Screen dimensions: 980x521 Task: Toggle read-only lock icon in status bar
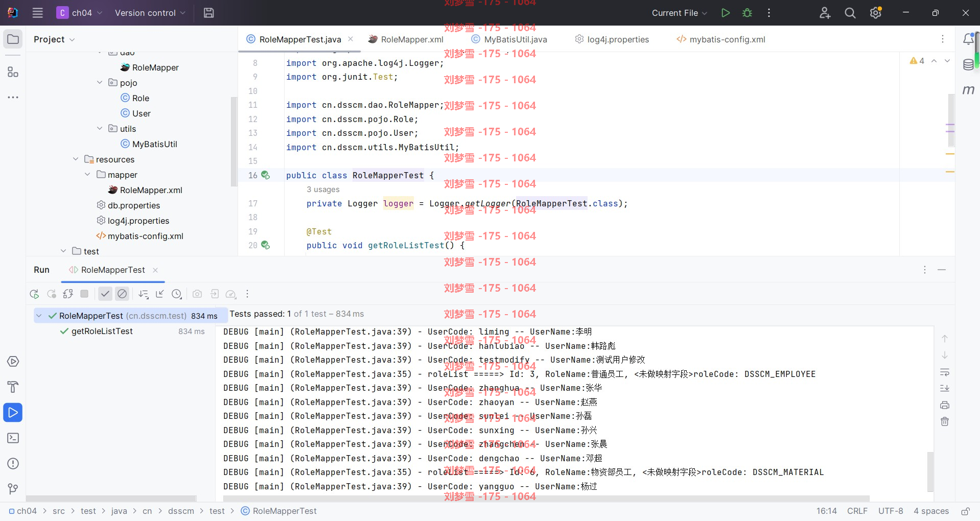point(966,511)
